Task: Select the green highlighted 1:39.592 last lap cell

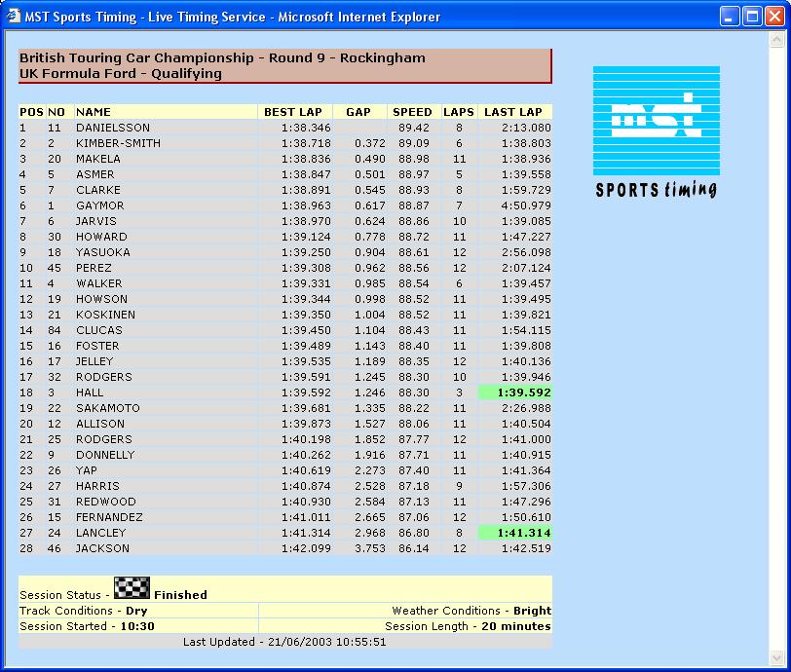Action: (x=514, y=392)
